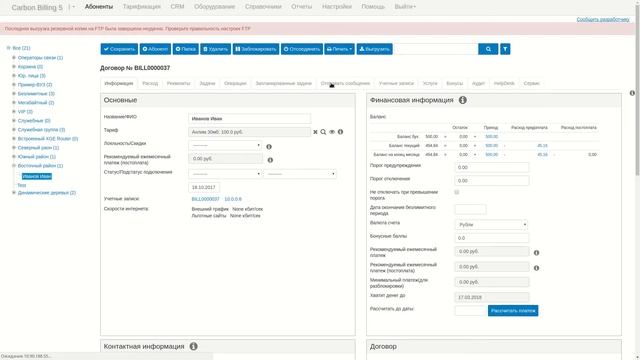Create a folder with Папка button
640x360 pixels.
coord(185,49)
